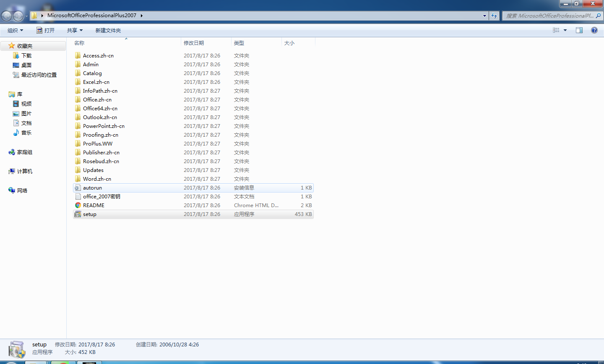Click the office_2007密钥 text file icon
This screenshot has width=604, height=364.
tap(78, 196)
